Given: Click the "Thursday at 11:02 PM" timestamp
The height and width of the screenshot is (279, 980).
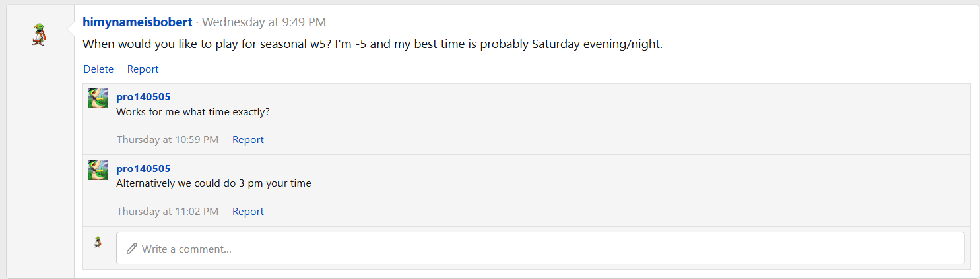Looking at the screenshot, I should (168, 212).
